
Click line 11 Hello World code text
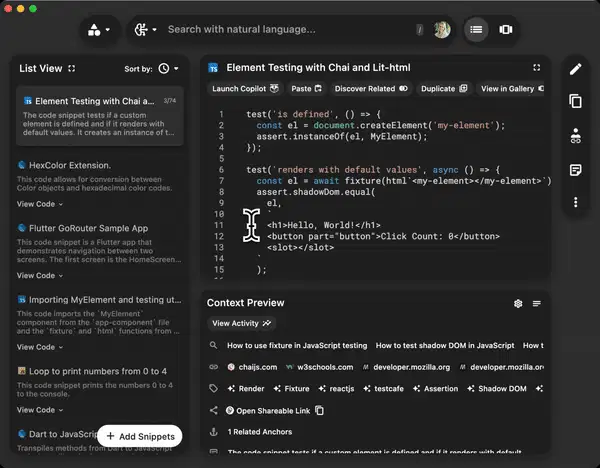[x=324, y=225]
